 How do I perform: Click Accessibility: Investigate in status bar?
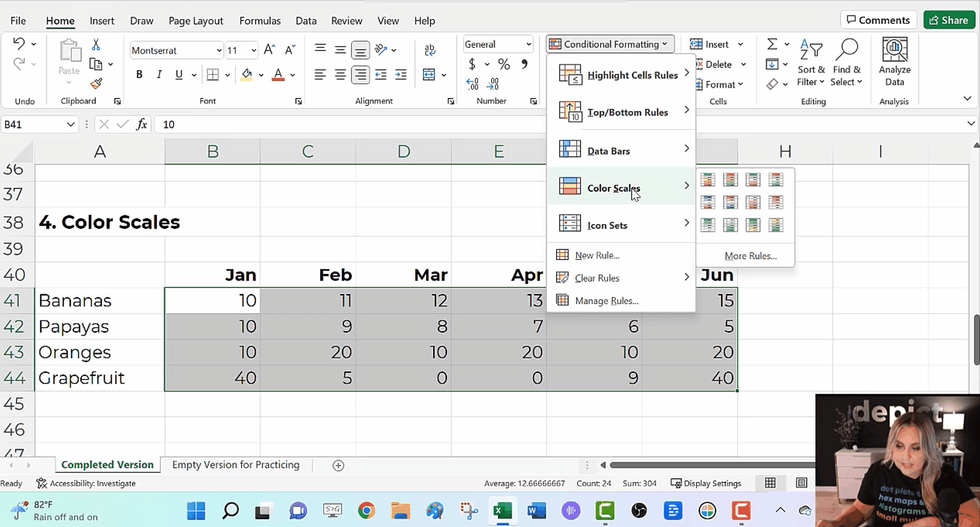[86, 483]
